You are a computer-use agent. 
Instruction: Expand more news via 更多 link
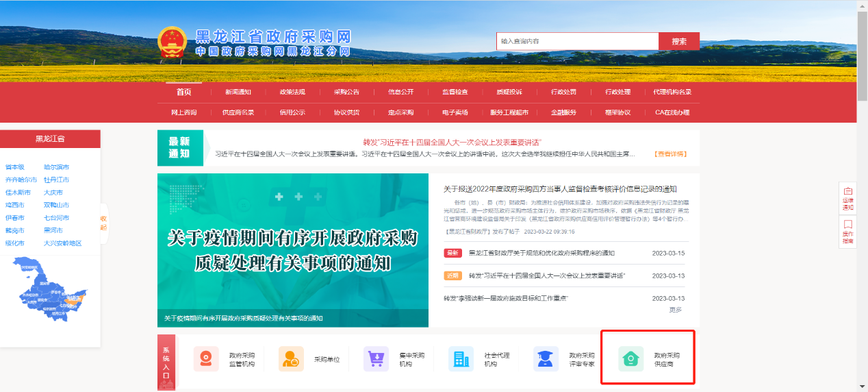click(675, 310)
